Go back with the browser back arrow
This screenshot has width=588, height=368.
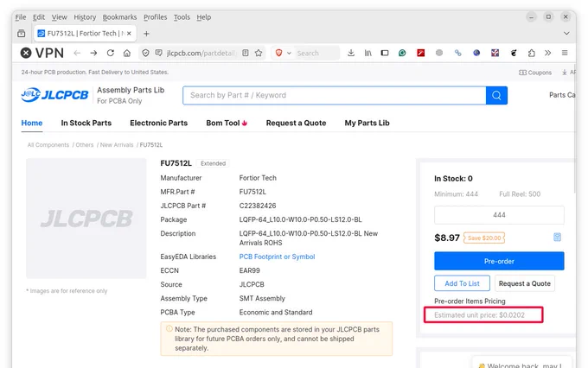click(x=77, y=54)
